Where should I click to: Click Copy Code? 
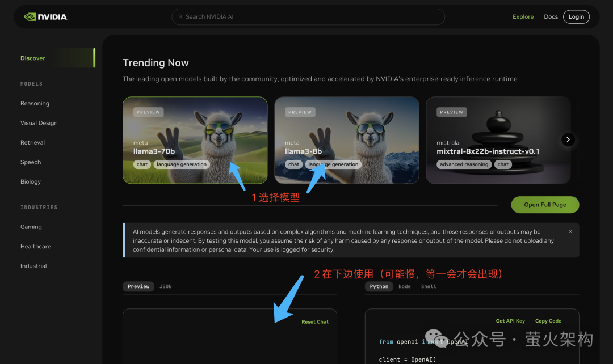pos(548,321)
